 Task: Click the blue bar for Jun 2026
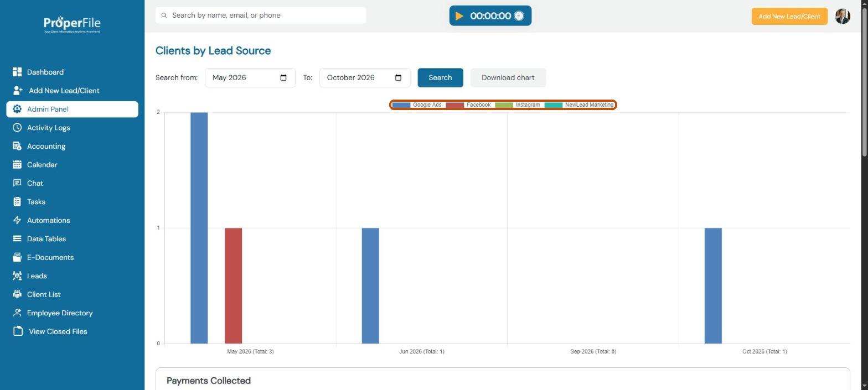click(x=370, y=285)
